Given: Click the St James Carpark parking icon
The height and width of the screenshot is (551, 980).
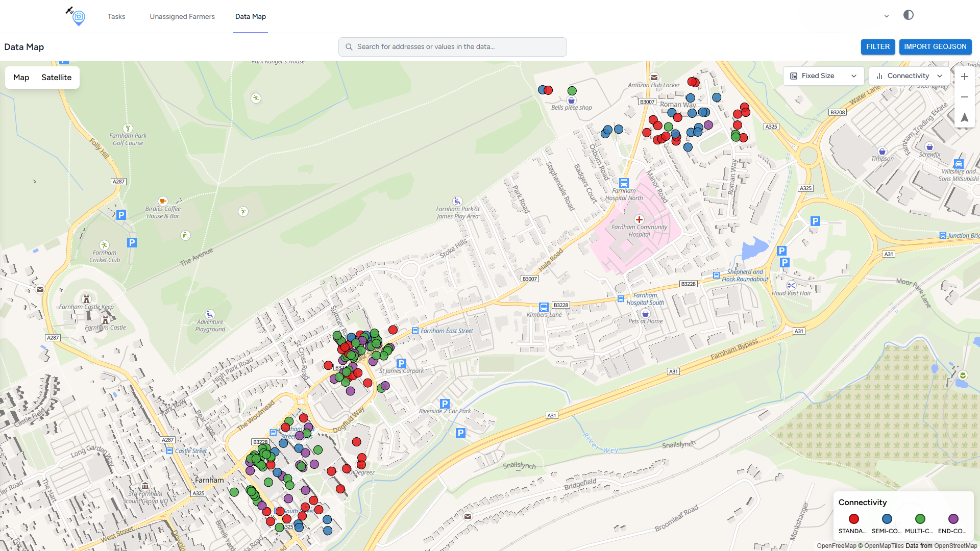Looking at the screenshot, I should pos(401,363).
